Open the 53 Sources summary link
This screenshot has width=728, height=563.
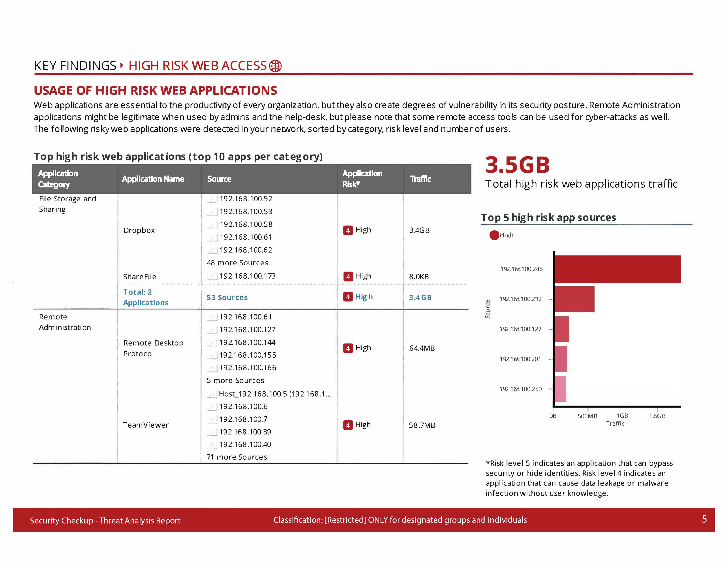point(227,297)
